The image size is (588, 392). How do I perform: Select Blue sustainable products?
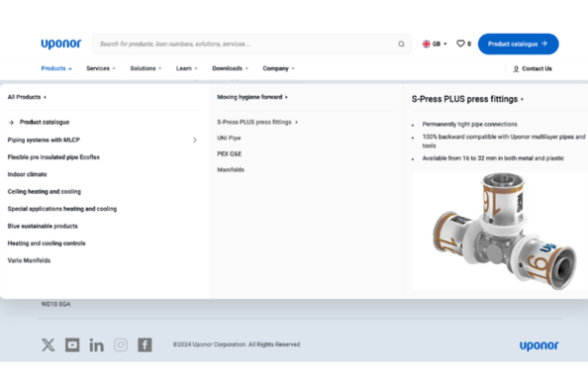(x=43, y=227)
